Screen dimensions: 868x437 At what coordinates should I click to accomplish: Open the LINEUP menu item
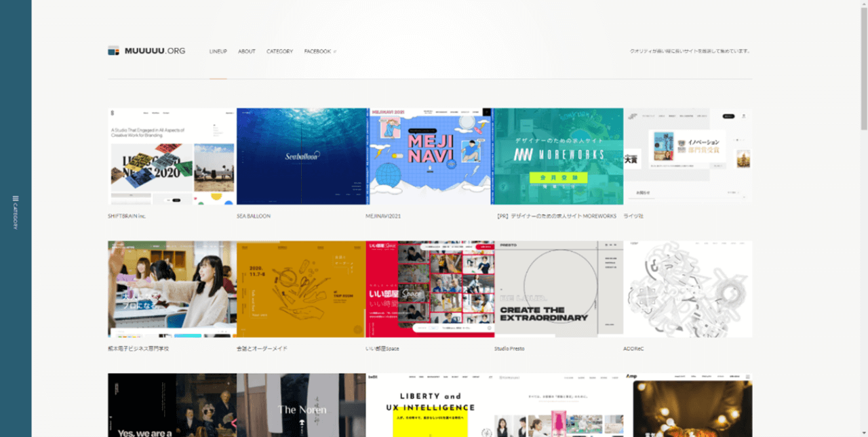tap(218, 51)
